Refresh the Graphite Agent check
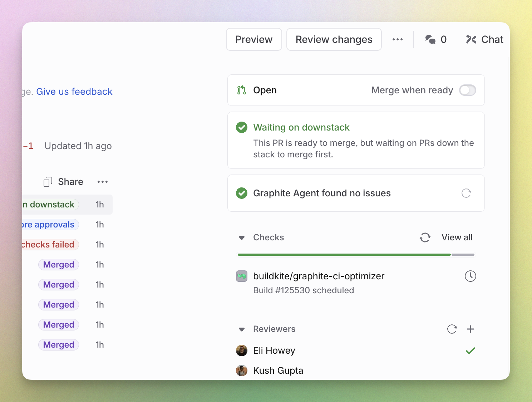The width and height of the screenshot is (532, 402). pyautogui.click(x=466, y=193)
